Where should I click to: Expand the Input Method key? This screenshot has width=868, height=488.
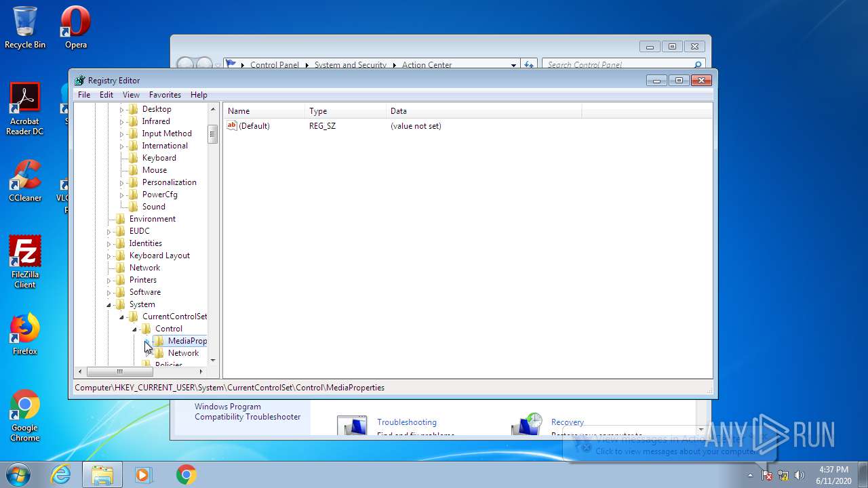pyautogui.click(x=122, y=134)
